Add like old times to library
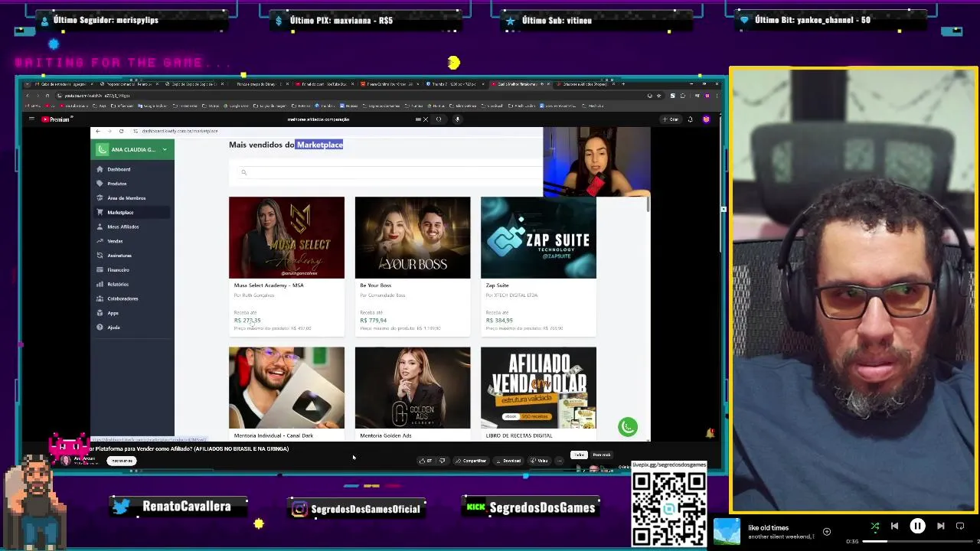 827,531
